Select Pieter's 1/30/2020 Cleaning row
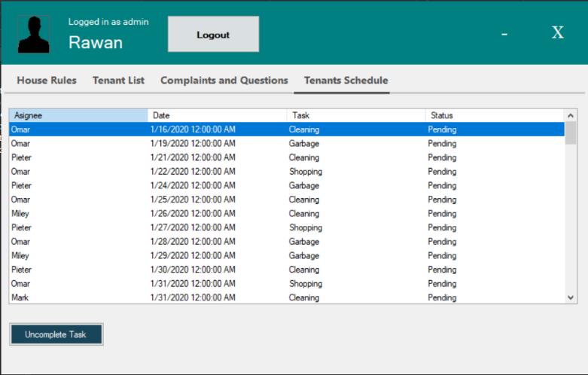Viewport: 588px width, 375px height. (287, 270)
